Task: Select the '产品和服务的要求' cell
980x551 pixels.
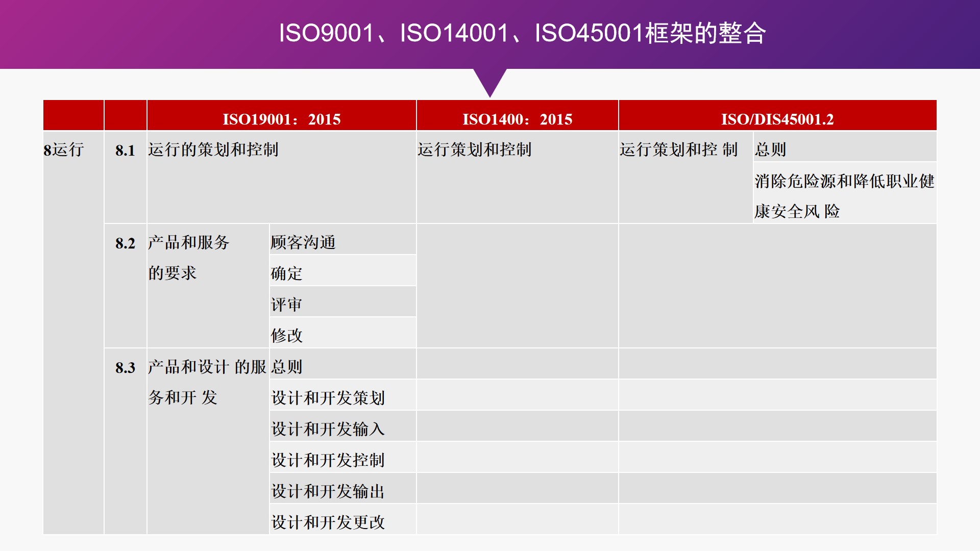Action: click(208, 286)
